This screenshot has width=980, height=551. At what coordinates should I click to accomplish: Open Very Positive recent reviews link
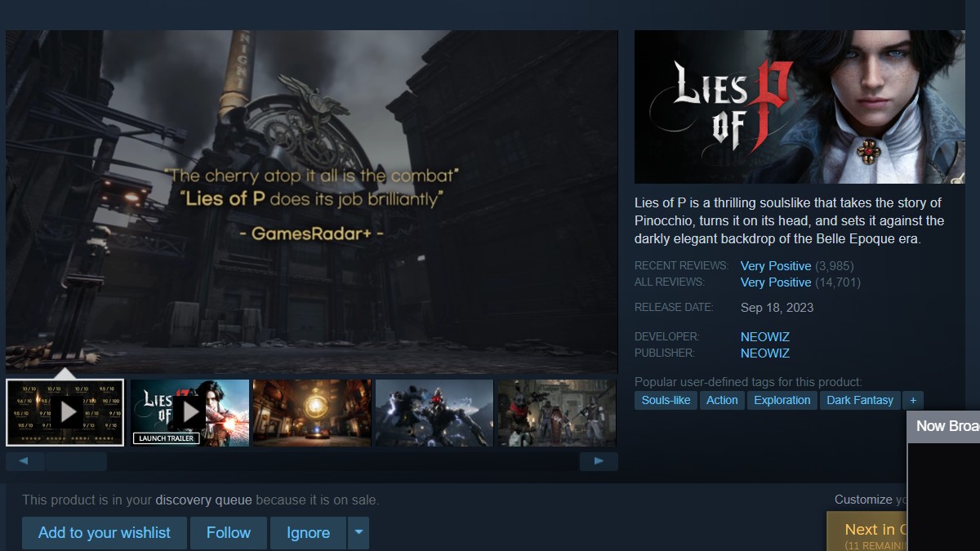pos(775,266)
